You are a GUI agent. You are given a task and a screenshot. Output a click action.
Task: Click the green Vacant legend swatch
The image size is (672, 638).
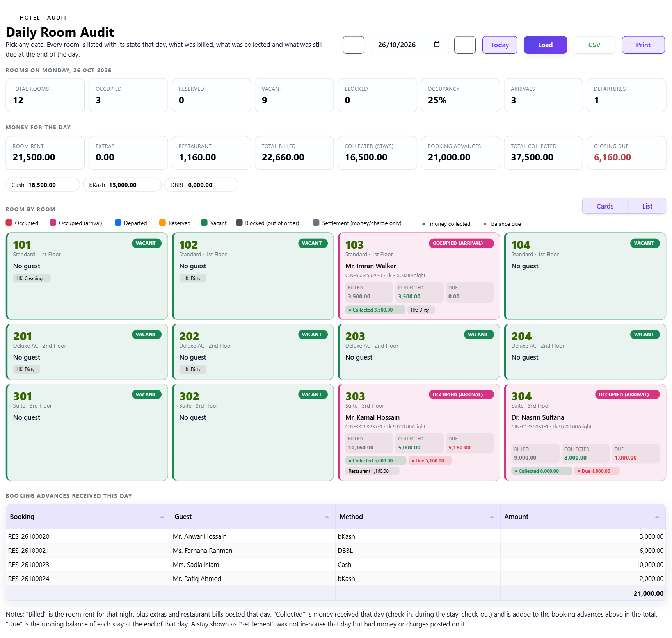pos(204,223)
